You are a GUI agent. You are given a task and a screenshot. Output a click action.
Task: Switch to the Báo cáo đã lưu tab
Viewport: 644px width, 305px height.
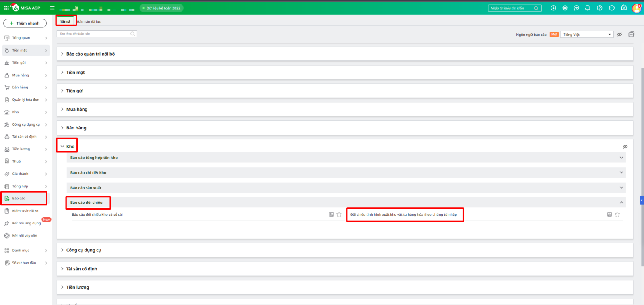89,22
